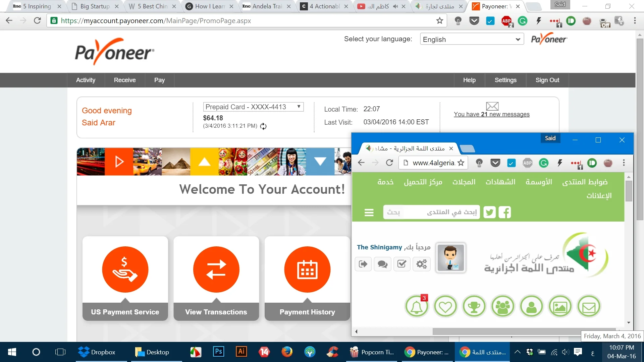644x362 pixels.
Task: Click the banner play button thumbnail
Action: (119, 162)
